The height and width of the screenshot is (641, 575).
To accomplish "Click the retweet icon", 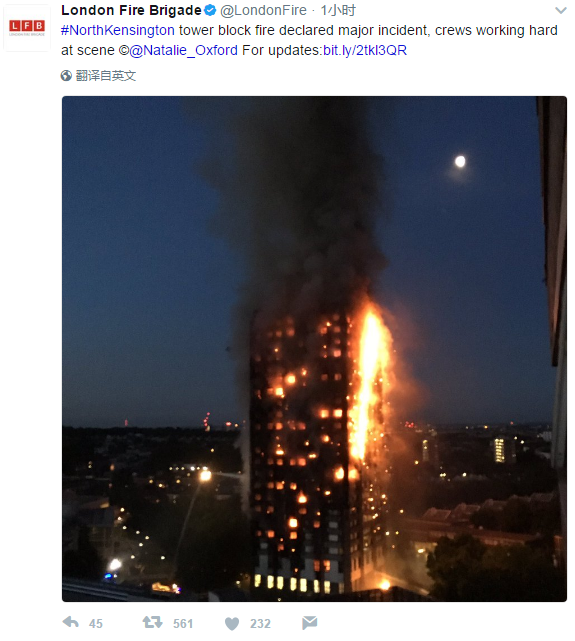I will coord(152,623).
